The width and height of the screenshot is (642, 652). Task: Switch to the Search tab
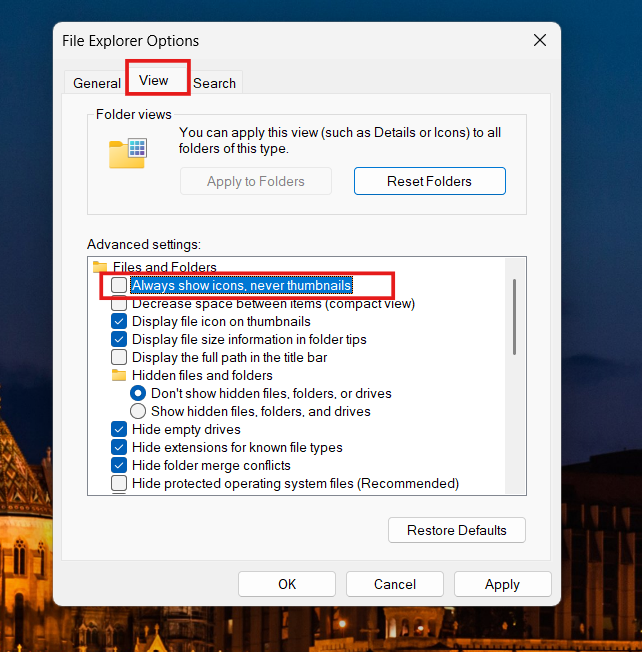pyautogui.click(x=214, y=83)
